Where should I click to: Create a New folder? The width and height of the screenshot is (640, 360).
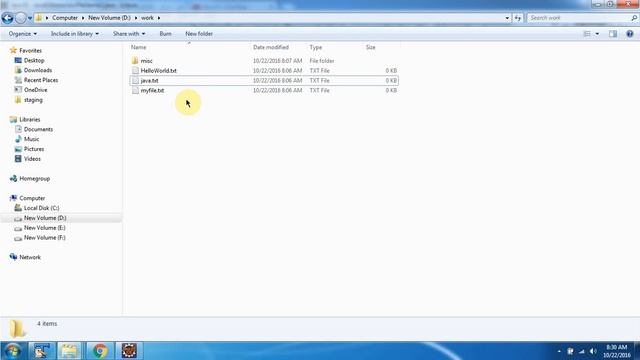199,34
